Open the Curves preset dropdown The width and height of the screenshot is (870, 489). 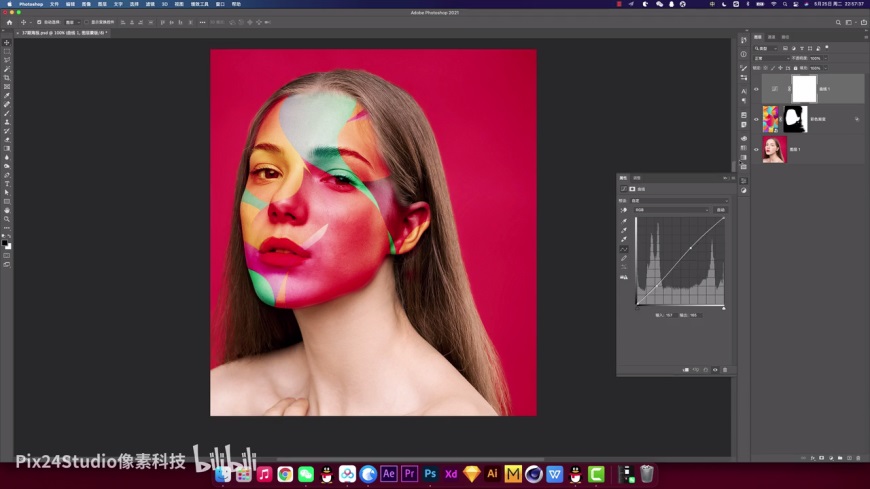[679, 200]
